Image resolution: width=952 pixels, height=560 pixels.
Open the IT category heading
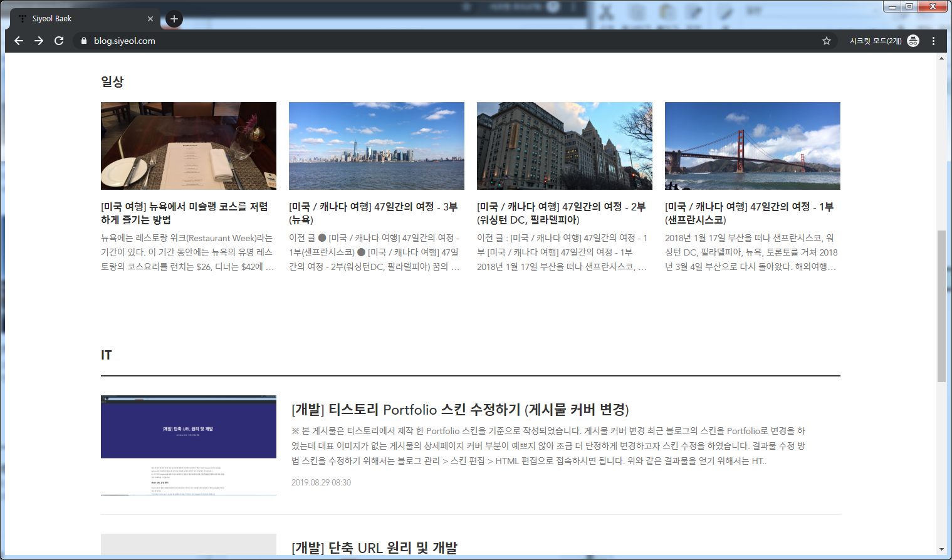coord(107,355)
